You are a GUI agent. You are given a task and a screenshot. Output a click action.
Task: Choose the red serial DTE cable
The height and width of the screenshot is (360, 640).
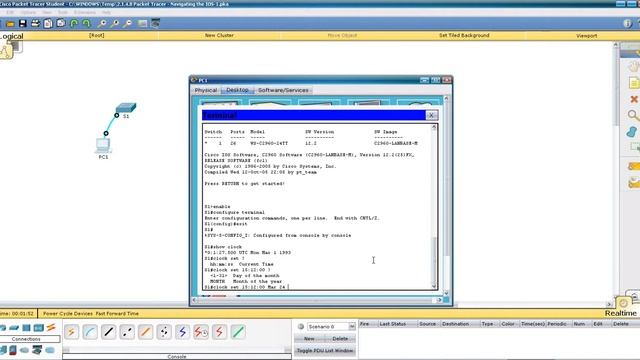click(219, 332)
